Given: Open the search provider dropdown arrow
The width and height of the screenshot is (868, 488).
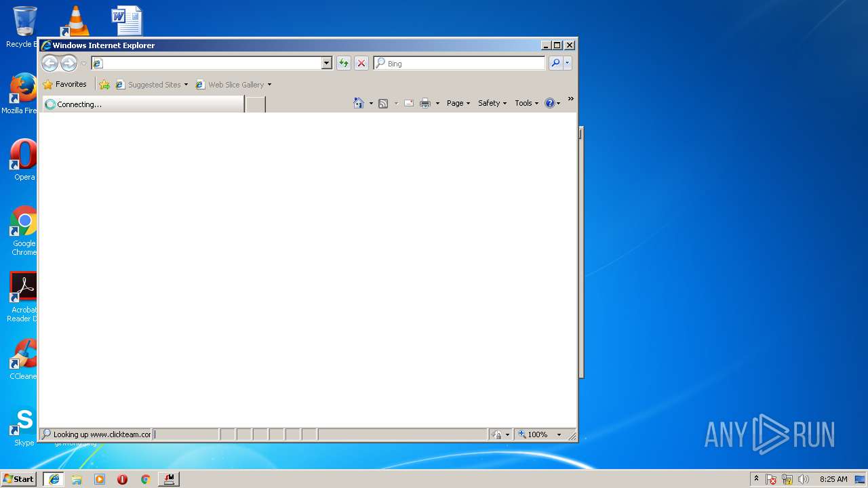Looking at the screenshot, I should (x=568, y=63).
